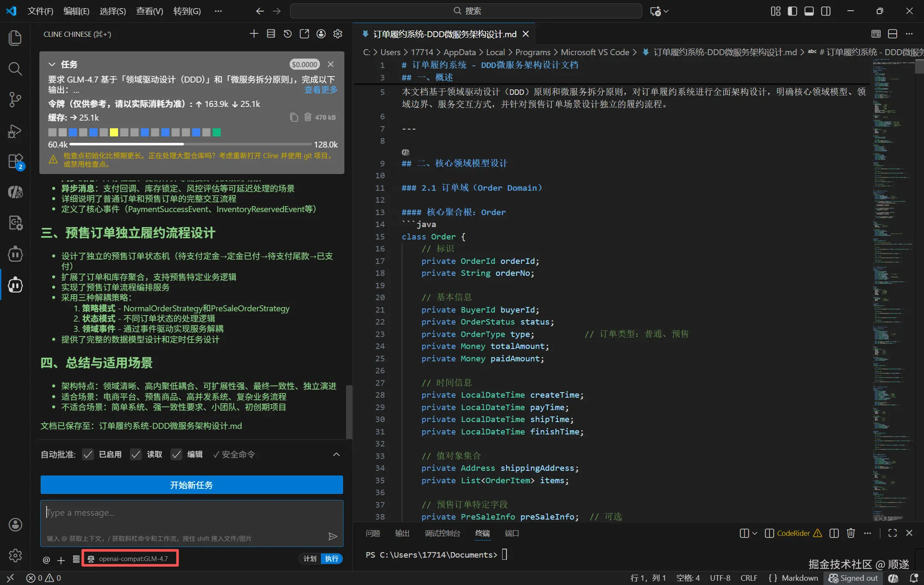Toggle the 编辑 auto-approve checkbox
The image size is (924, 585).
[176, 454]
